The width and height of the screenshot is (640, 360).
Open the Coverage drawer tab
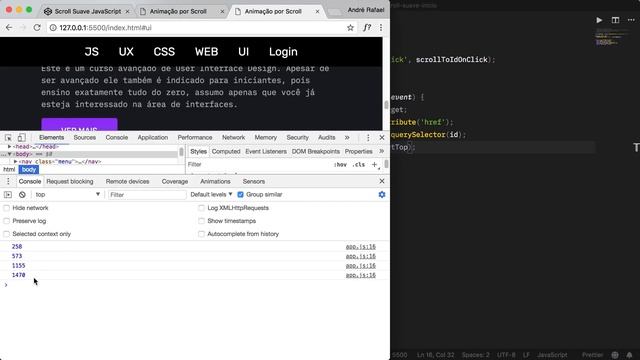coord(175,181)
